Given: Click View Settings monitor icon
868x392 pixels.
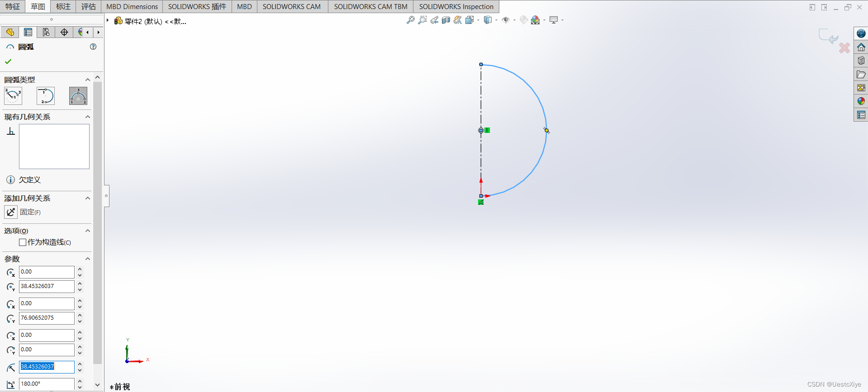Looking at the screenshot, I should (x=554, y=20).
